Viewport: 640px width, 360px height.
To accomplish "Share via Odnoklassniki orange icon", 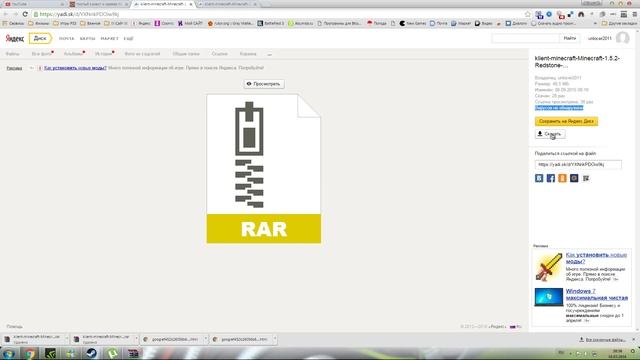I will (x=562, y=178).
